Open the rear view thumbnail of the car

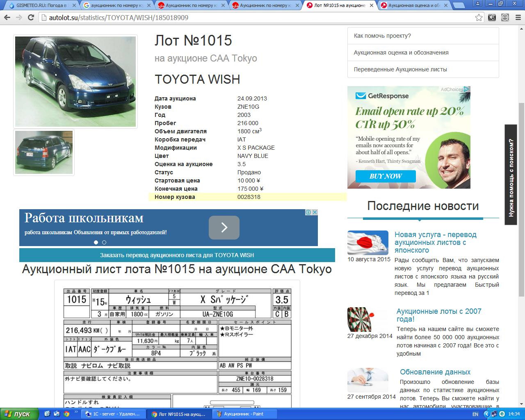click(44, 153)
